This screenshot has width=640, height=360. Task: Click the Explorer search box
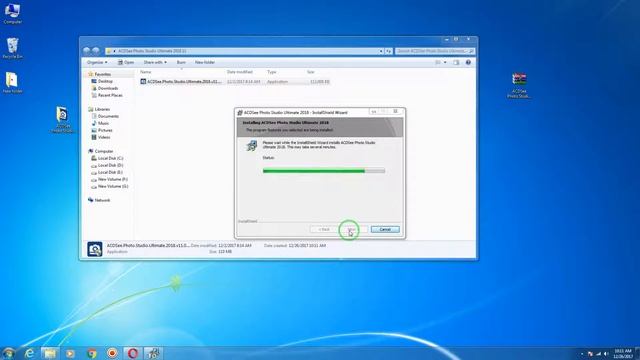(434, 51)
